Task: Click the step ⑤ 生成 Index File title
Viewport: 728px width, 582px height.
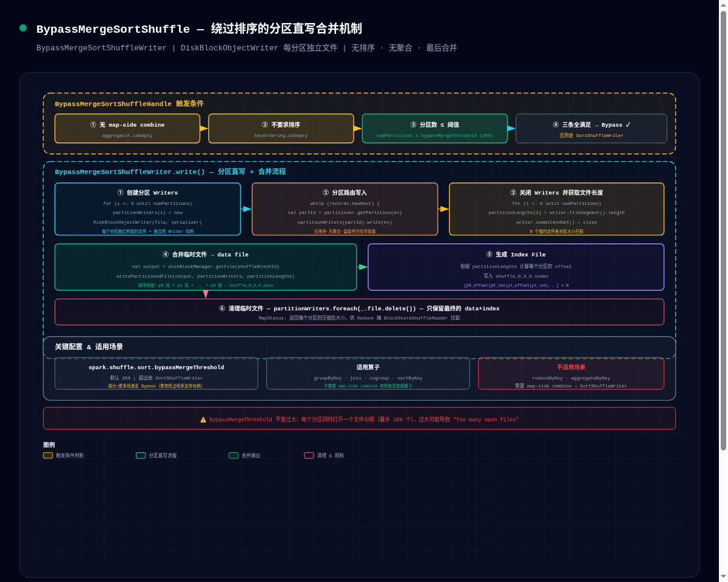Action: [x=516, y=255]
